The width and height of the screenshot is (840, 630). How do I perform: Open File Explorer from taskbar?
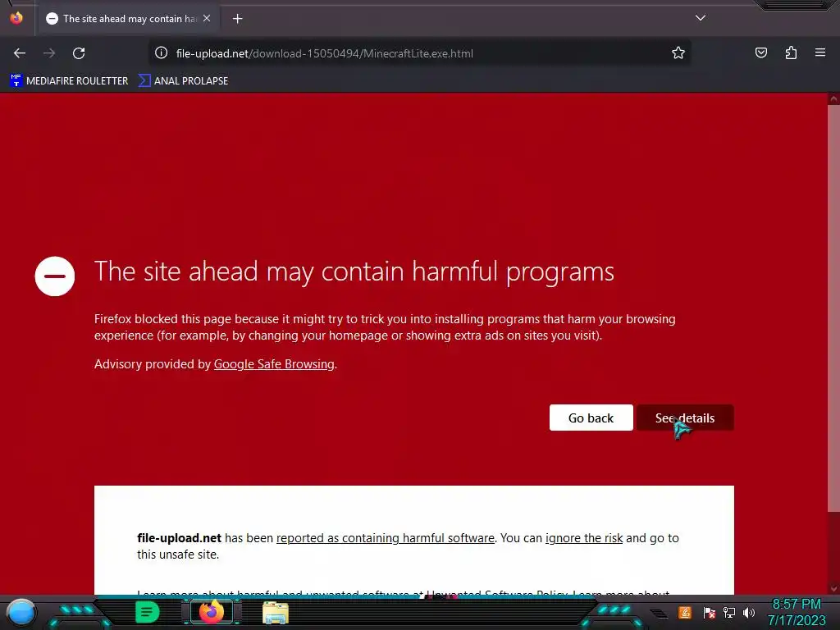click(276, 613)
